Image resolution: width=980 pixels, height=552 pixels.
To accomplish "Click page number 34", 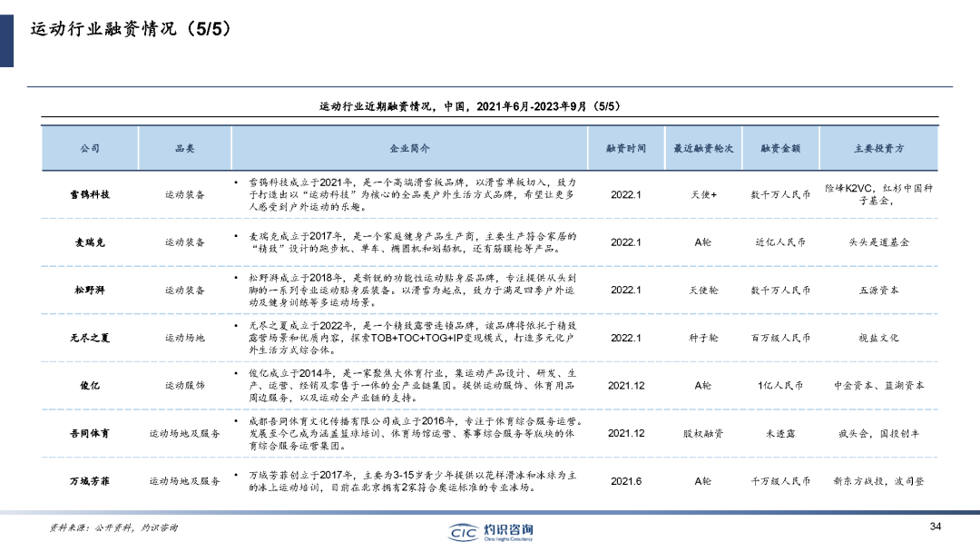I will click(935, 527).
